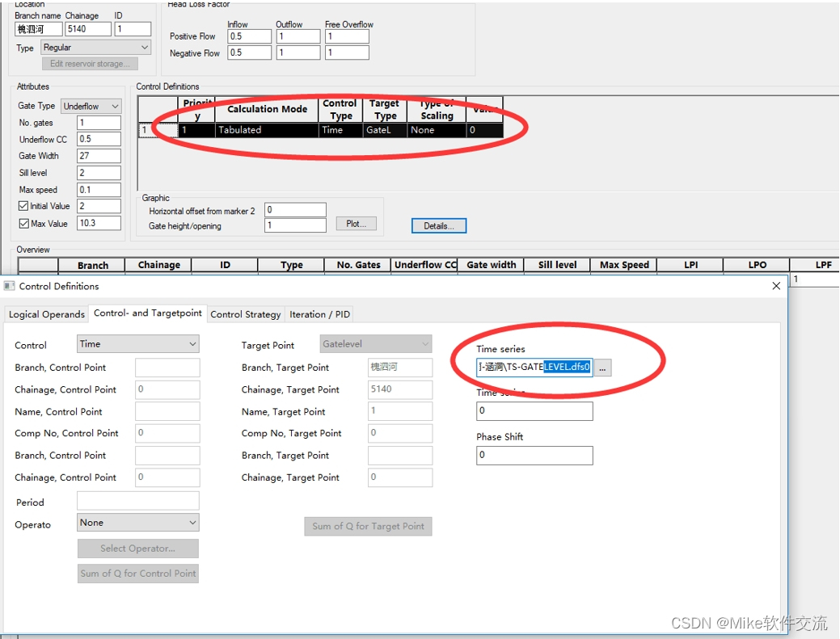Click the Negative Flow Outflow field
Viewport: 840px width, 639px height.
pyautogui.click(x=298, y=53)
